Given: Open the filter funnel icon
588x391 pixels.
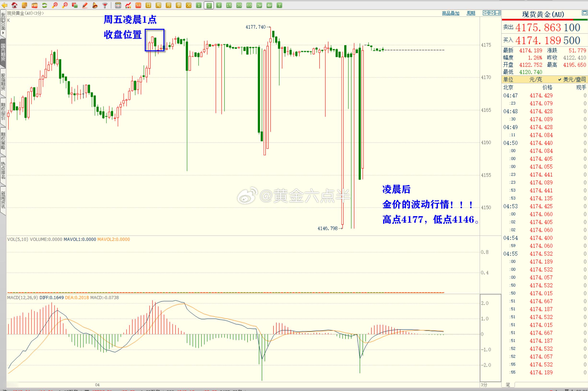Looking at the screenshot, I should click(x=105, y=5).
